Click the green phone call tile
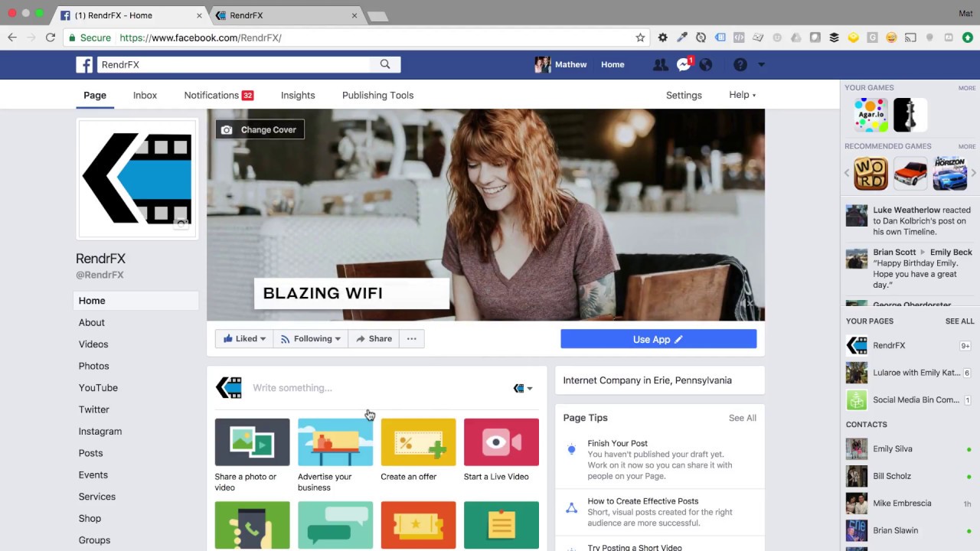The height and width of the screenshot is (551, 980). tap(252, 525)
